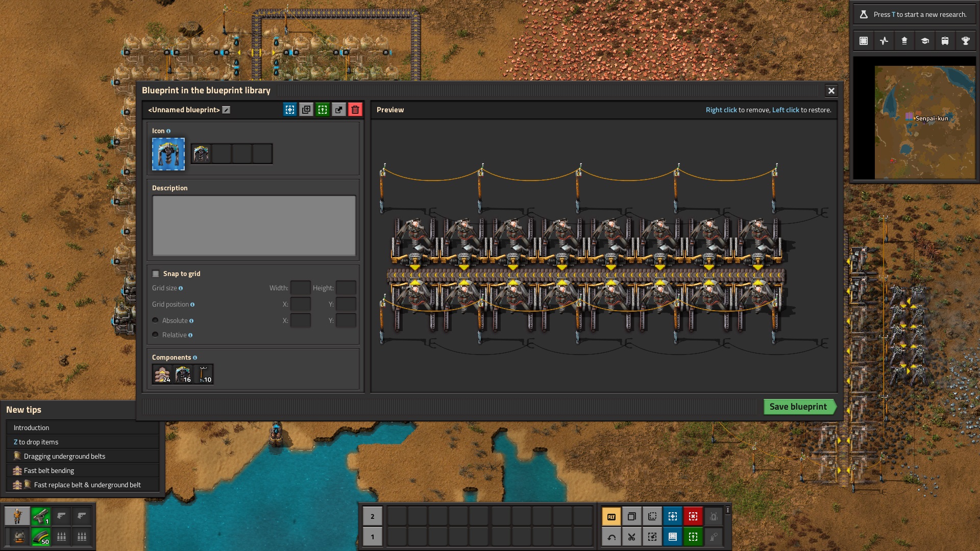Image resolution: width=980 pixels, height=551 pixels.
Task: Click export blueprint string icon
Action: 339,110
